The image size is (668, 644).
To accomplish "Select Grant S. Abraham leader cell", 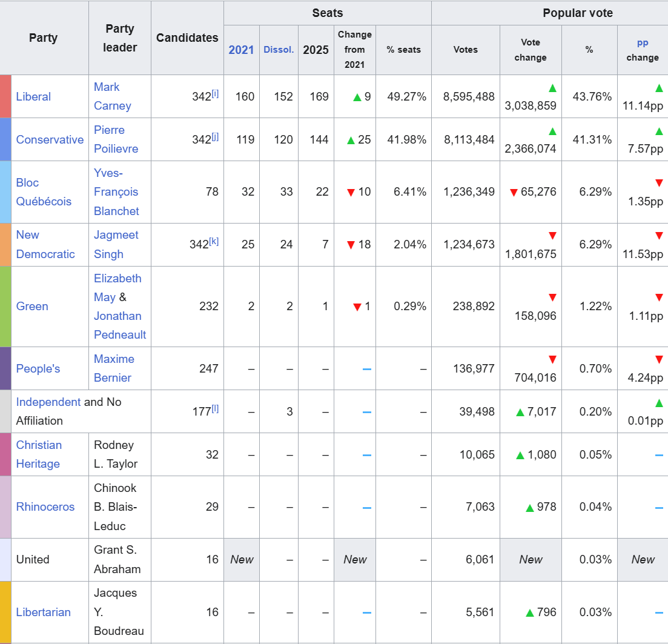I will 120,560.
